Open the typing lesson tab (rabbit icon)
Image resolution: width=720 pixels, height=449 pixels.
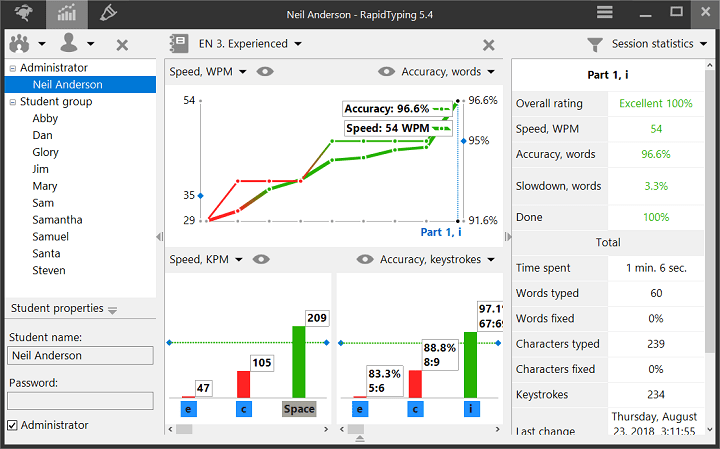tap(23, 14)
